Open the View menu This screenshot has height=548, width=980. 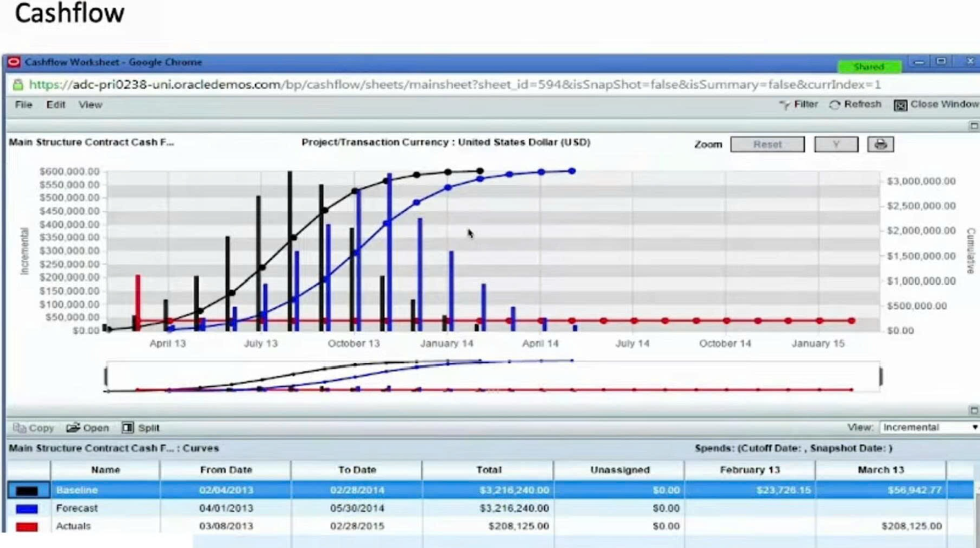90,105
